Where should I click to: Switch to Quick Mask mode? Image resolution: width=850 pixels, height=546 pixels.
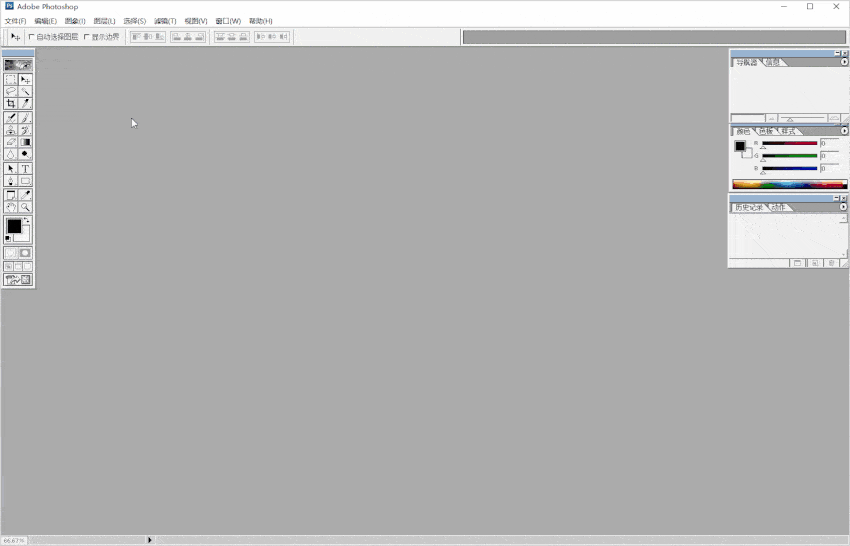coord(25,253)
